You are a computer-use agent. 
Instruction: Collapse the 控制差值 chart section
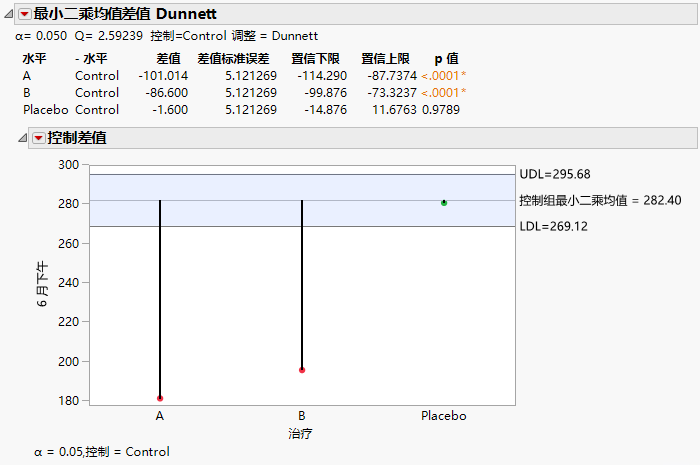pyautogui.click(x=22, y=138)
